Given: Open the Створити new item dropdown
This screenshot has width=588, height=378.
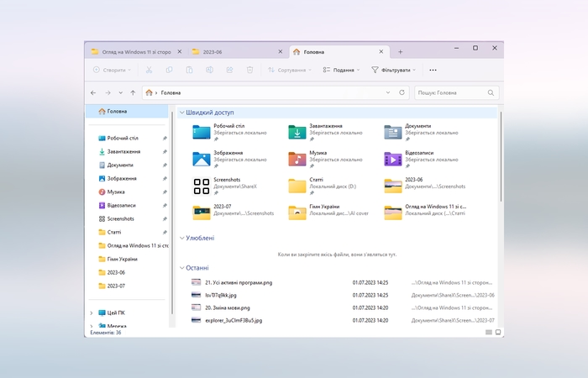Looking at the screenshot, I should point(112,70).
